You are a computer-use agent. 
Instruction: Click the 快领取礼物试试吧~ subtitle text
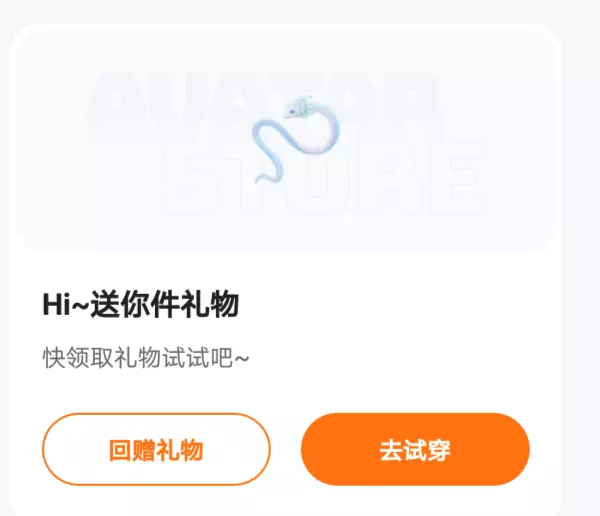pos(146,358)
